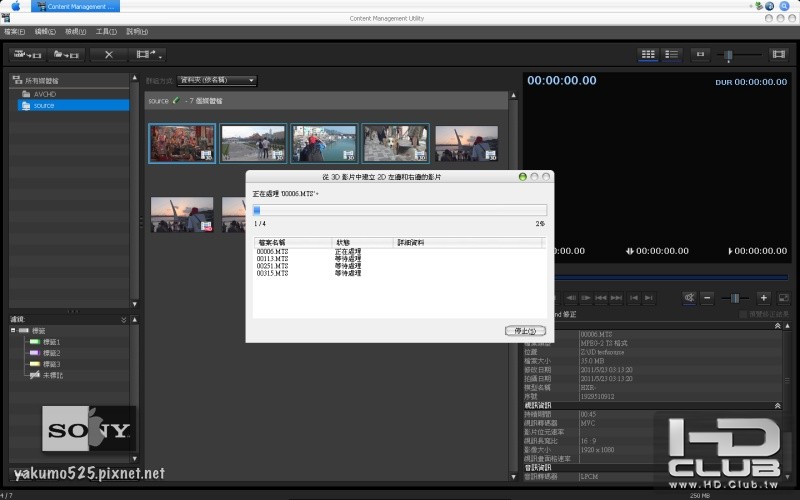Switch to thumbnail grid view
Image resolution: width=800 pixels, height=500 pixels.
[x=647, y=54]
